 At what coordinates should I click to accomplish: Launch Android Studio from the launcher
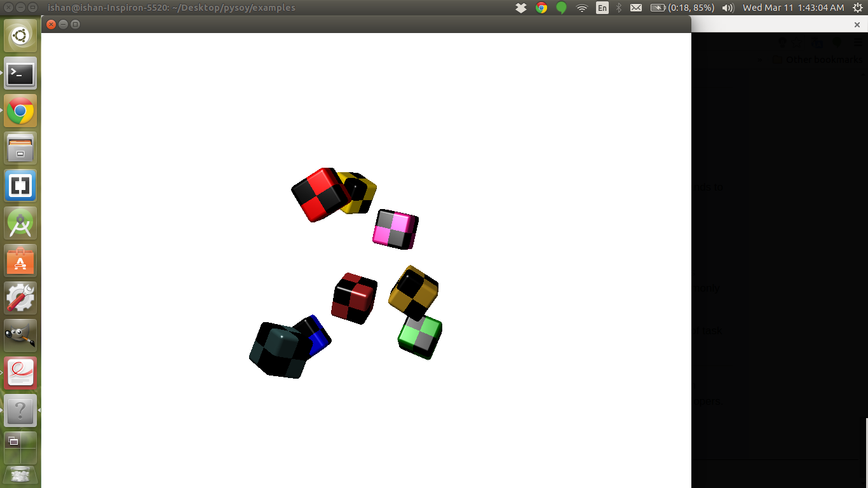click(x=20, y=224)
